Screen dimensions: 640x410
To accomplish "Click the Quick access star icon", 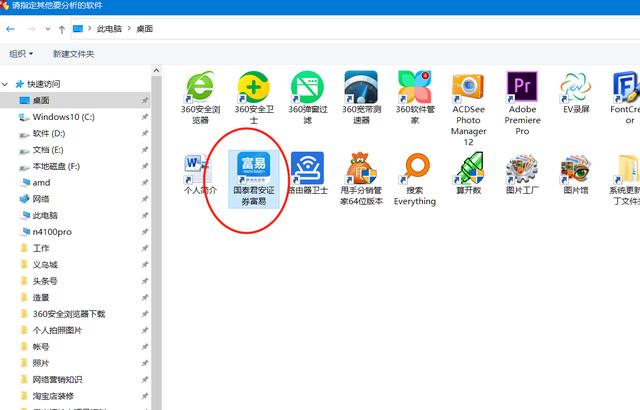I will pyautogui.click(x=19, y=84).
